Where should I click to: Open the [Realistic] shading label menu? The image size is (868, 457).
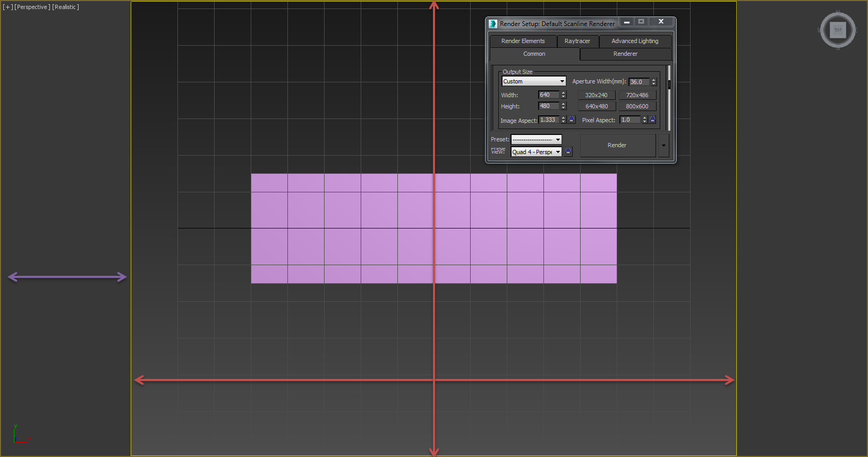click(x=65, y=7)
